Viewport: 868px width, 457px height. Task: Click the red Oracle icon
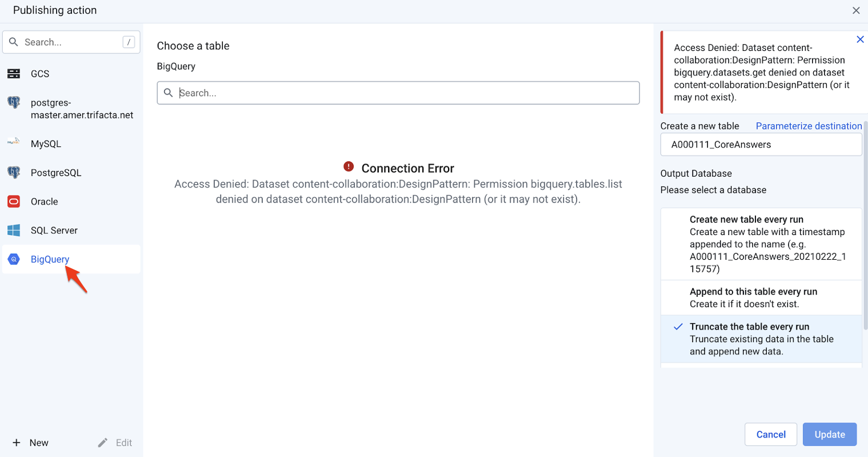(x=14, y=201)
